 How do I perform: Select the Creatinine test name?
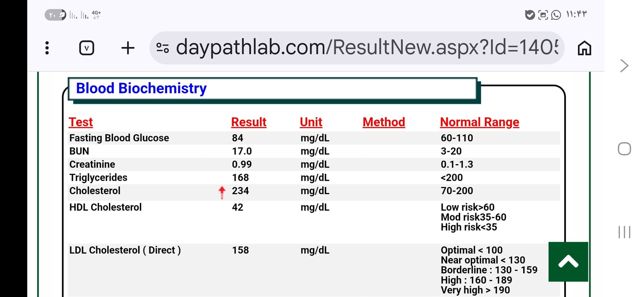pyautogui.click(x=92, y=164)
